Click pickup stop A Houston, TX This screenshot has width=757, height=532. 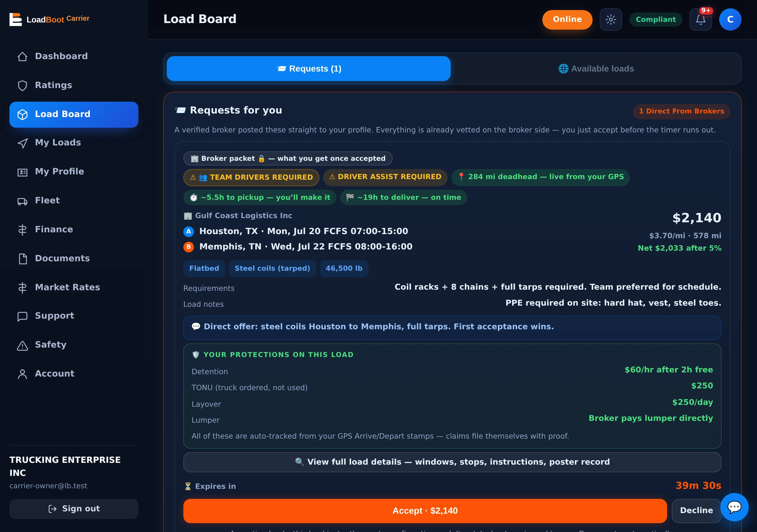pyautogui.click(x=296, y=231)
